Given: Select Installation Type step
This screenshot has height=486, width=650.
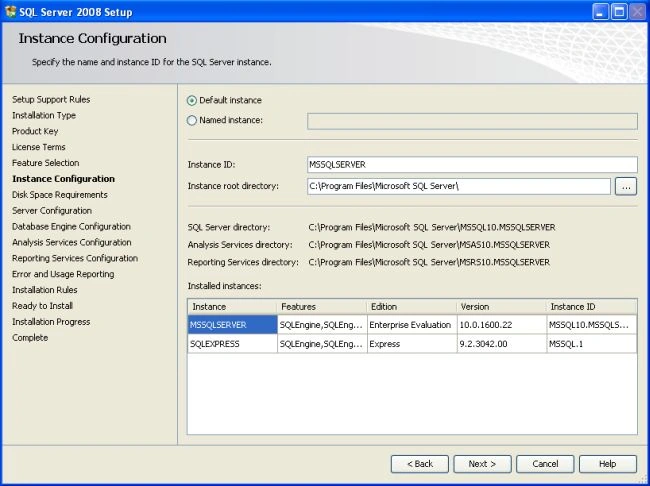Looking at the screenshot, I should pos(44,115).
